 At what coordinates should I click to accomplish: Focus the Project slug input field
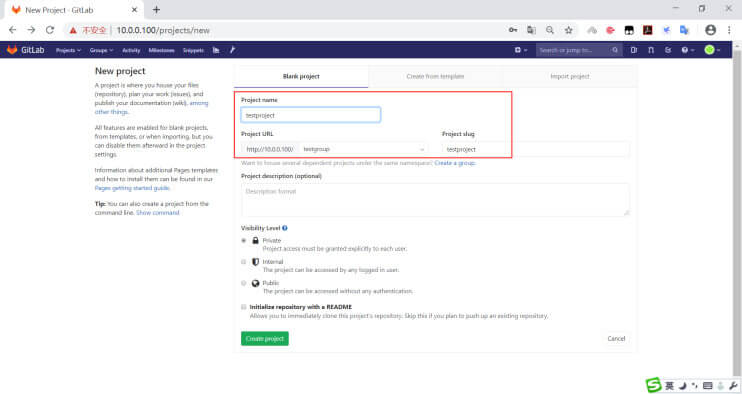(536, 149)
